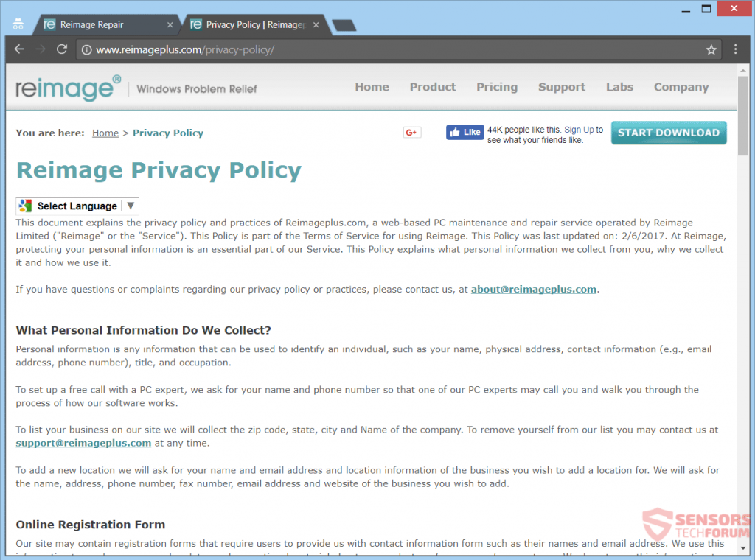Click the browser back arrow

(x=19, y=49)
